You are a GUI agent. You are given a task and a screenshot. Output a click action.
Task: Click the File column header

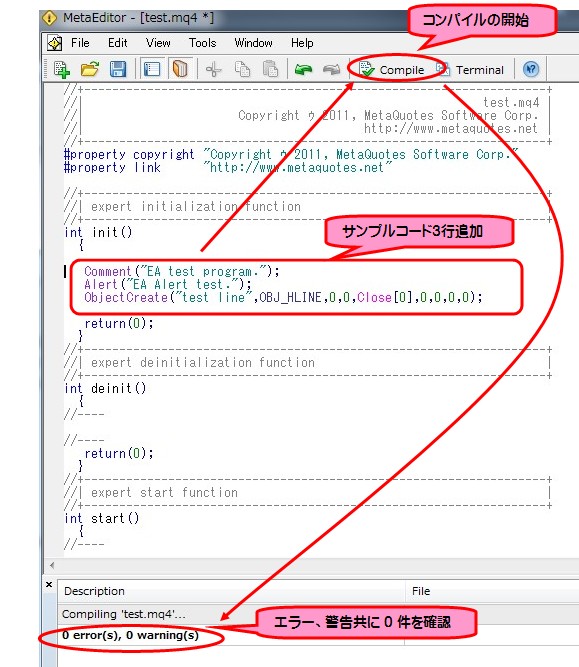(x=492, y=591)
